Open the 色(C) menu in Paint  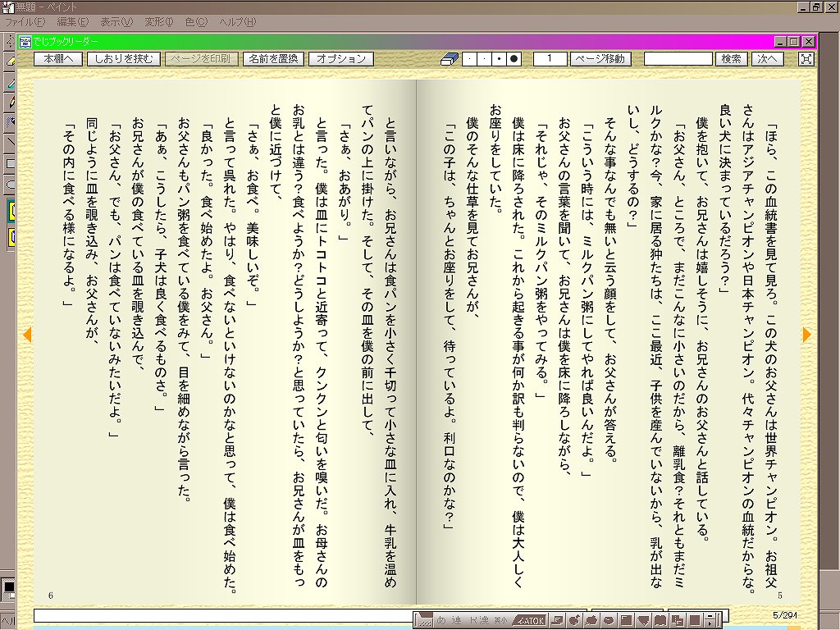[196, 22]
